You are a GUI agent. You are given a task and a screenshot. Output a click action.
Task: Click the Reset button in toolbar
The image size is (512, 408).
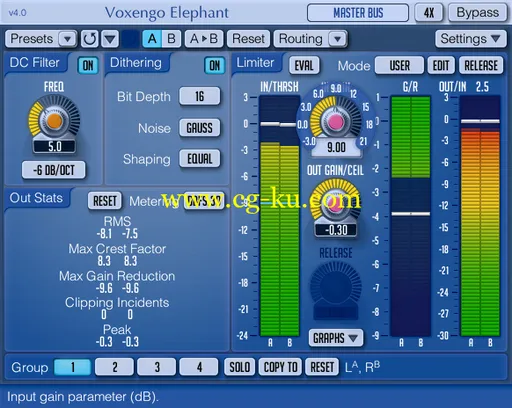pyautogui.click(x=248, y=39)
